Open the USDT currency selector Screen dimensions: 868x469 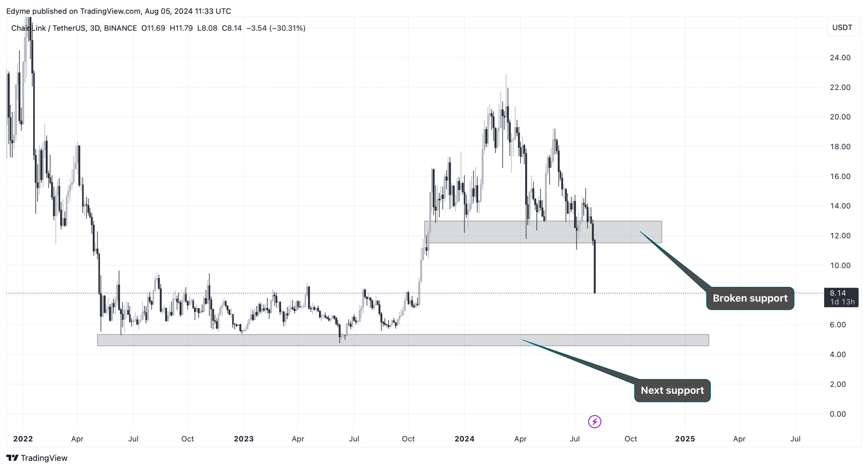[842, 27]
